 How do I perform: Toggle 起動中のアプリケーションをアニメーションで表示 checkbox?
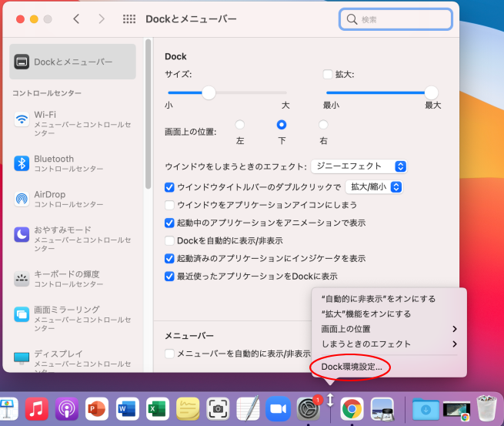[169, 223]
